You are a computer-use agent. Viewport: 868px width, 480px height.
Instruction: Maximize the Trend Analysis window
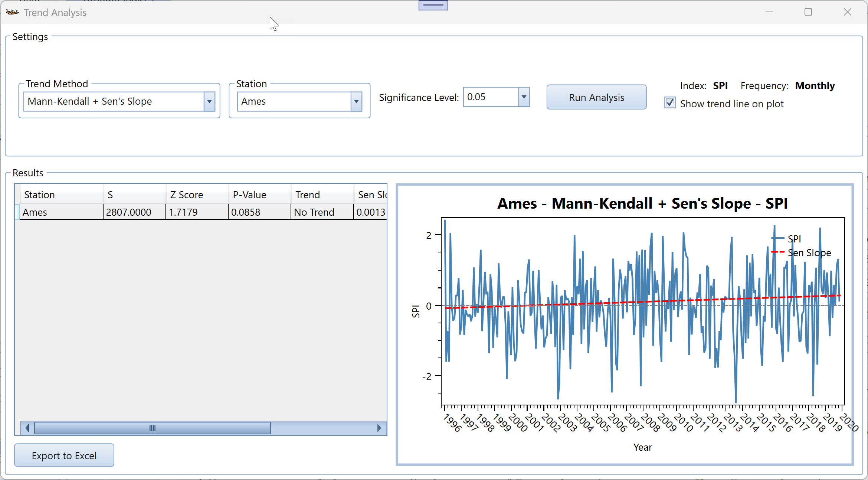[808, 12]
